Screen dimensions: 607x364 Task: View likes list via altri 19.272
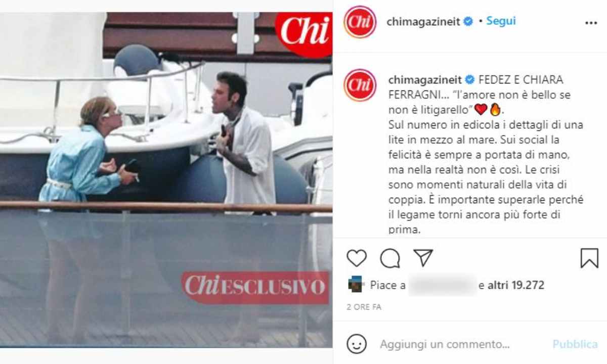516,285
